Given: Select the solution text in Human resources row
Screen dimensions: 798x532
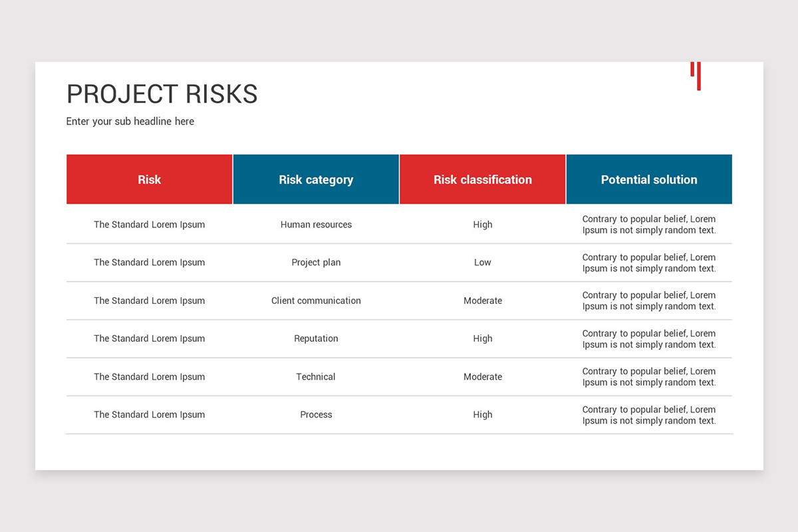Looking at the screenshot, I should click(x=649, y=225).
